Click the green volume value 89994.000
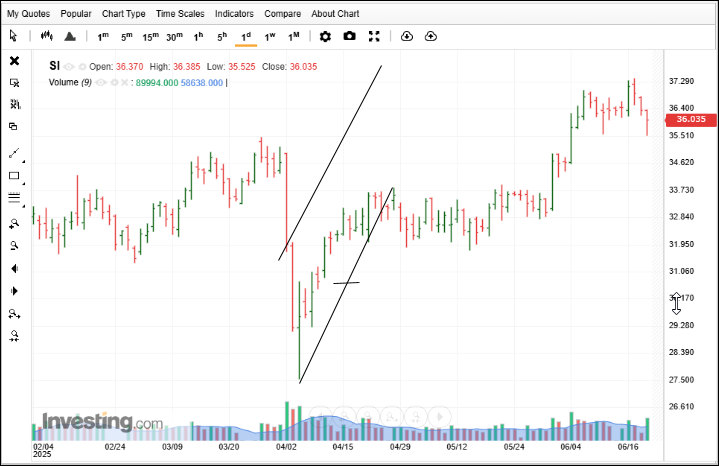Screen dimensions: 719x466 (157, 83)
